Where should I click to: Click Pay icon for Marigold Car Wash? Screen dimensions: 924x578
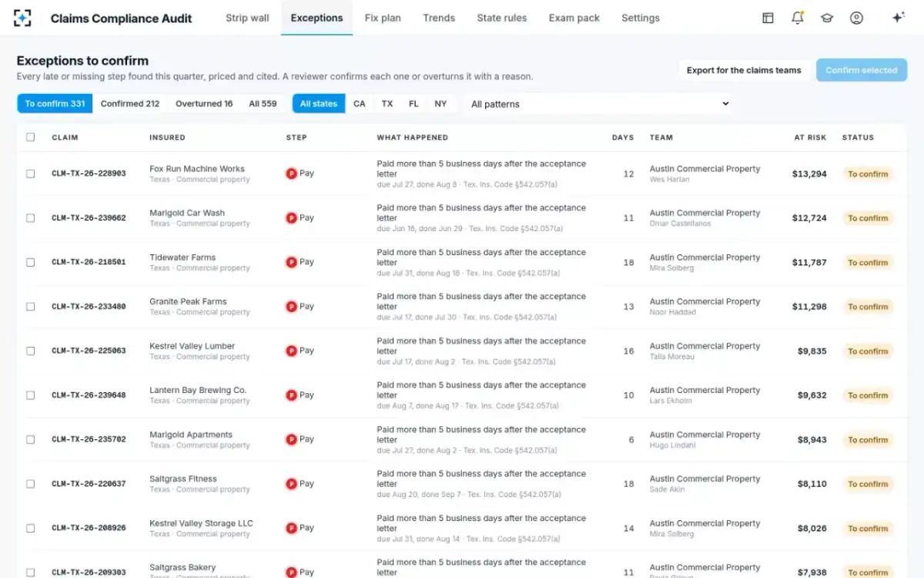click(291, 218)
